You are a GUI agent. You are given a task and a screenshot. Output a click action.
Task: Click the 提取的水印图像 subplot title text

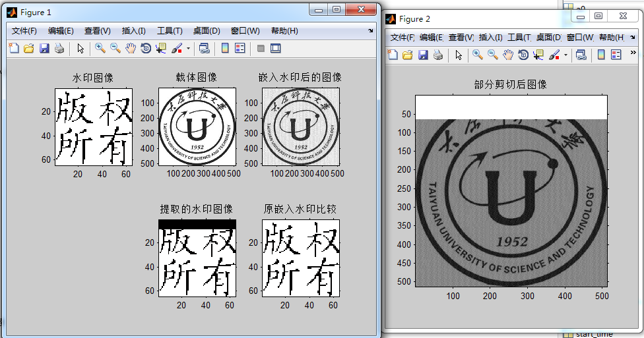(x=197, y=209)
